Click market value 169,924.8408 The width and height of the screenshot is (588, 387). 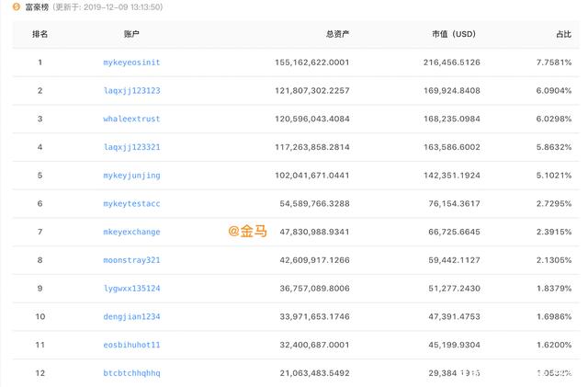452,90
